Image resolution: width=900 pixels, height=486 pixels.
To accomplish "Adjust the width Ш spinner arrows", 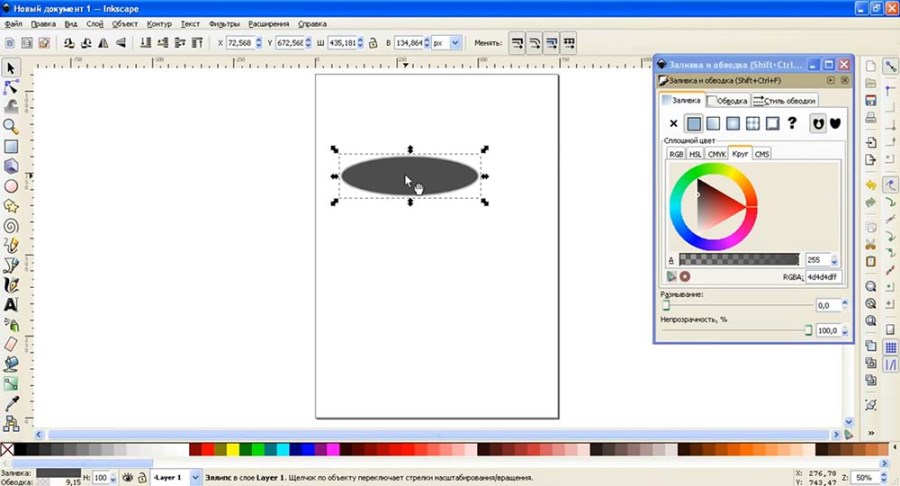I will pyautogui.click(x=360, y=43).
